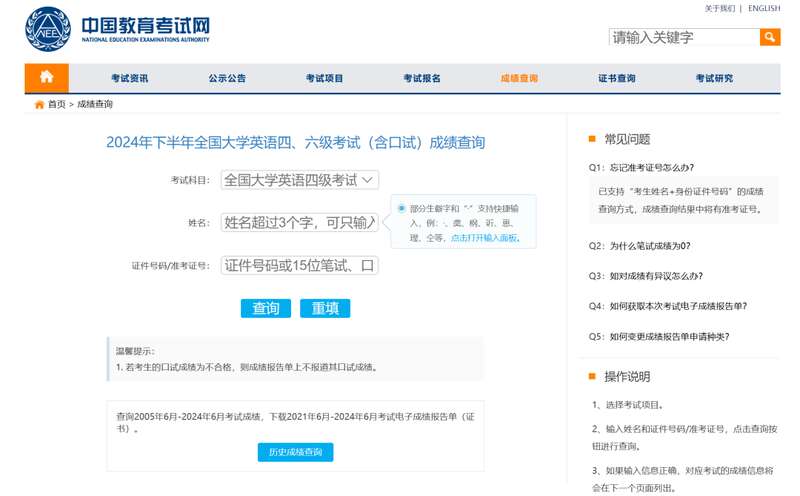Viewport: 800px width, 496px height.
Task: Focus the 姓名 name input field
Action: point(299,222)
